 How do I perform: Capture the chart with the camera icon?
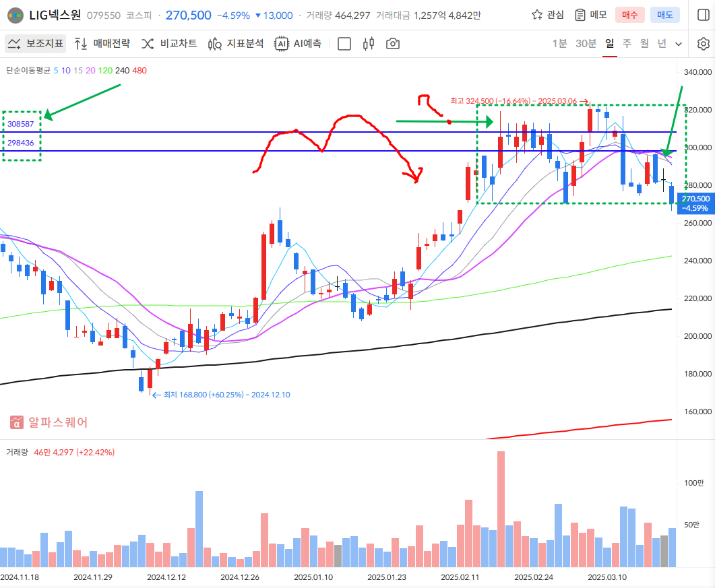point(393,44)
